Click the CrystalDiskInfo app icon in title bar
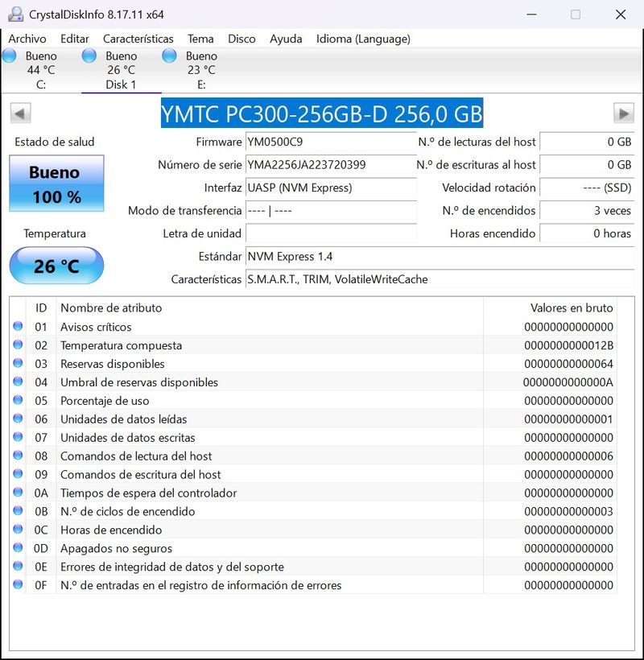The width and height of the screenshot is (644, 660). tap(15, 14)
